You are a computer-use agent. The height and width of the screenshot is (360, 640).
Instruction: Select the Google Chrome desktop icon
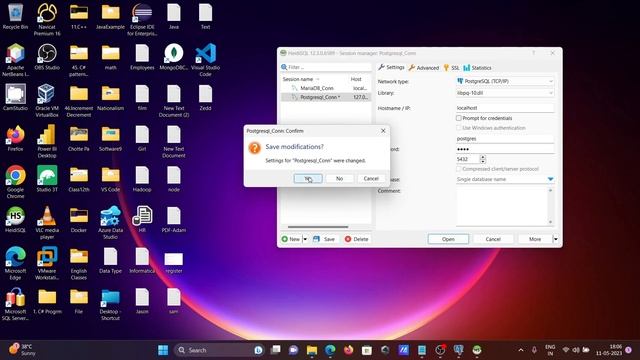click(x=15, y=182)
